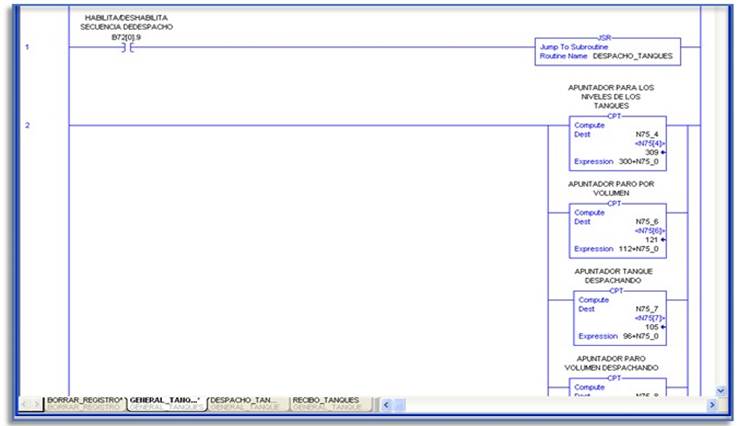This screenshot has width=738, height=426.
Task: Click the HABILITA/DESHABILITA SECUENCIA description
Action: [126, 22]
